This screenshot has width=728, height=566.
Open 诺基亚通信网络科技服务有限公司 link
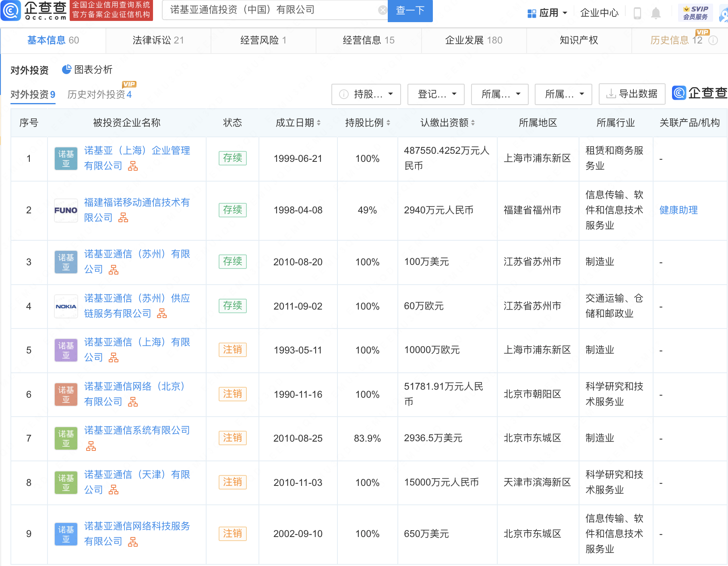[x=137, y=534]
